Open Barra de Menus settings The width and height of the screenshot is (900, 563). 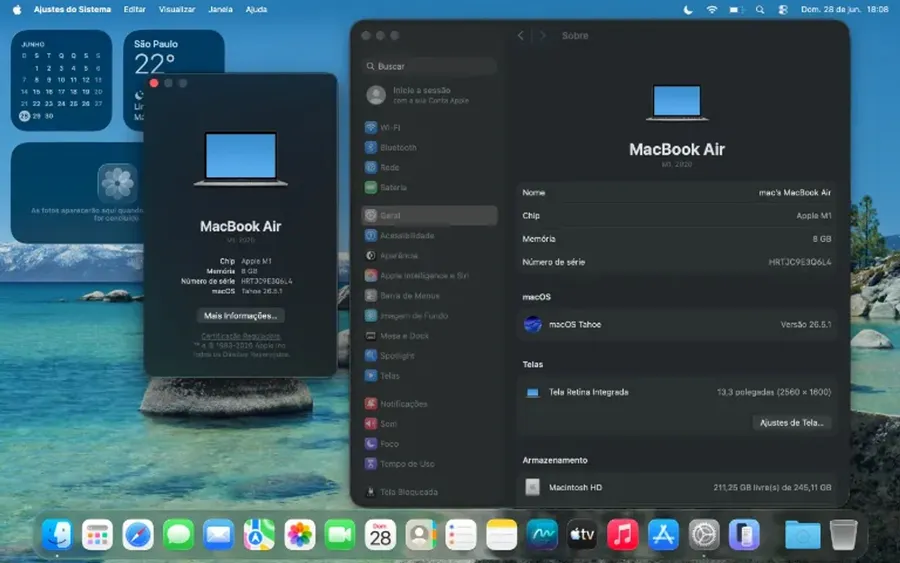coord(429,296)
